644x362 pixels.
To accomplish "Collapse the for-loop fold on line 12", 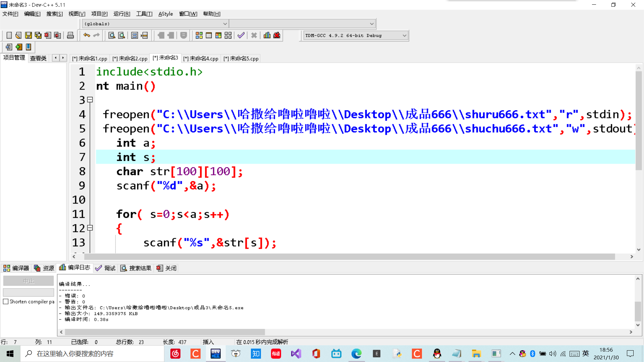I will (x=90, y=228).
